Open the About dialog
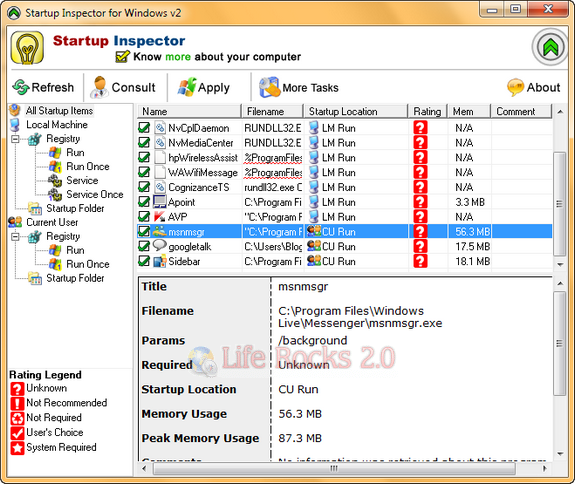Viewport: 575px width, 484px height. click(x=534, y=87)
